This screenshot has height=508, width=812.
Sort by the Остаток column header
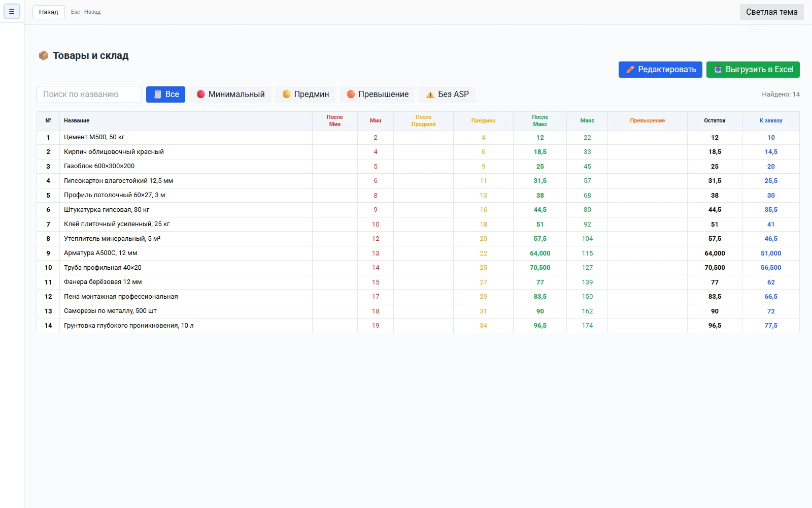pos(715,120)
